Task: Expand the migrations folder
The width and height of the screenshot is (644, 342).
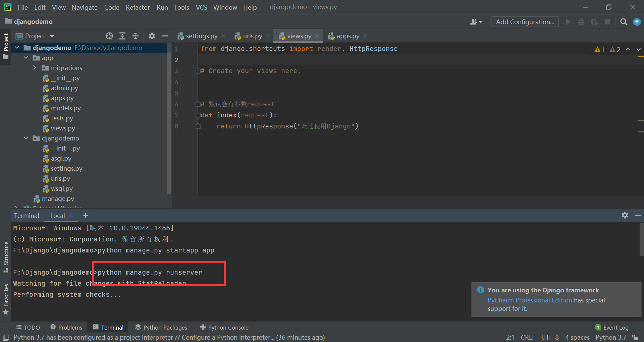Action: pyautogui.click(x=35, y=68)
